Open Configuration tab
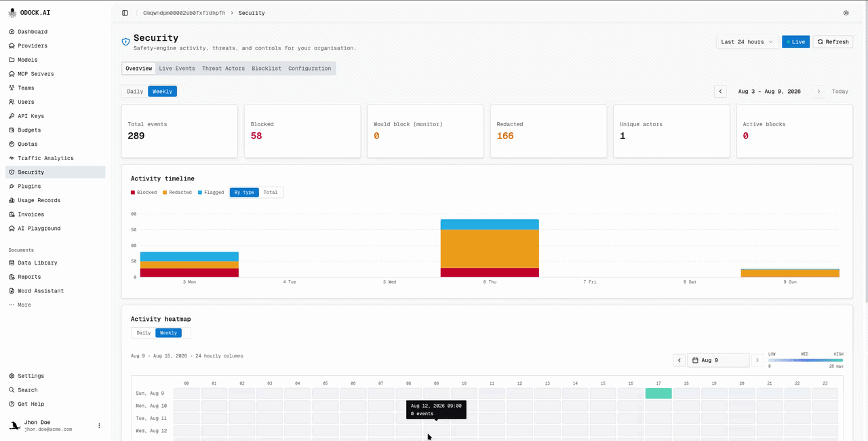The height and width of the screenshot is (441, 868). [310, 69]
